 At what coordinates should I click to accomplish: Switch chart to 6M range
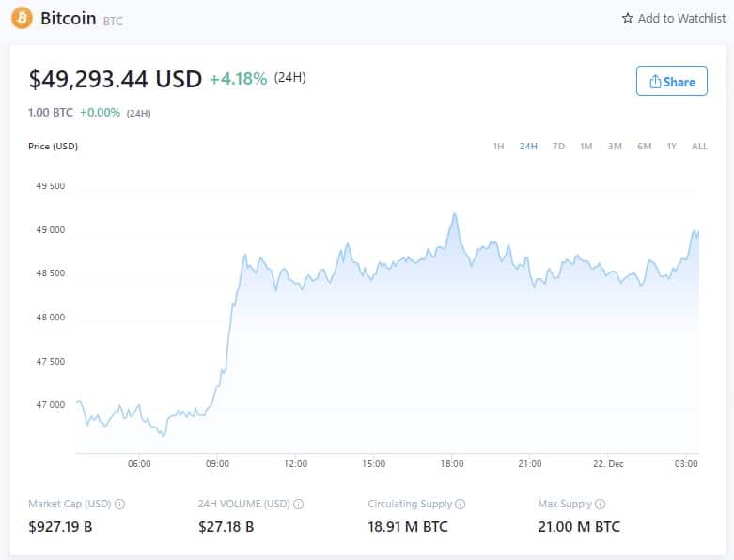pyautogui.click(x=644, y=147)
